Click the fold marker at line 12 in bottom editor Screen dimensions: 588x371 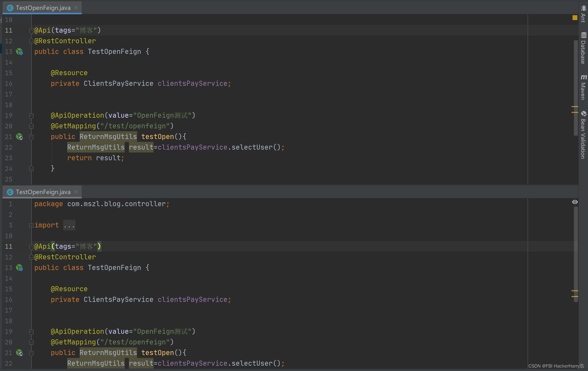tap(31, 257)
